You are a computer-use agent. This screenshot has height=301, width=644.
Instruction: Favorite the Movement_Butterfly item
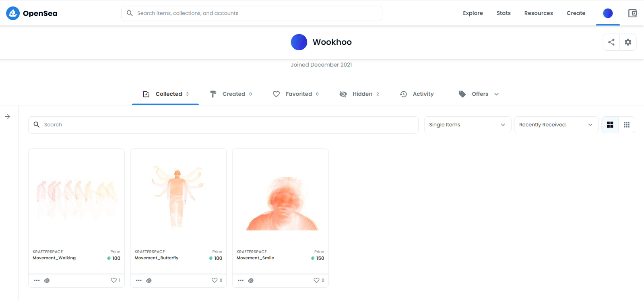[214, 280]
